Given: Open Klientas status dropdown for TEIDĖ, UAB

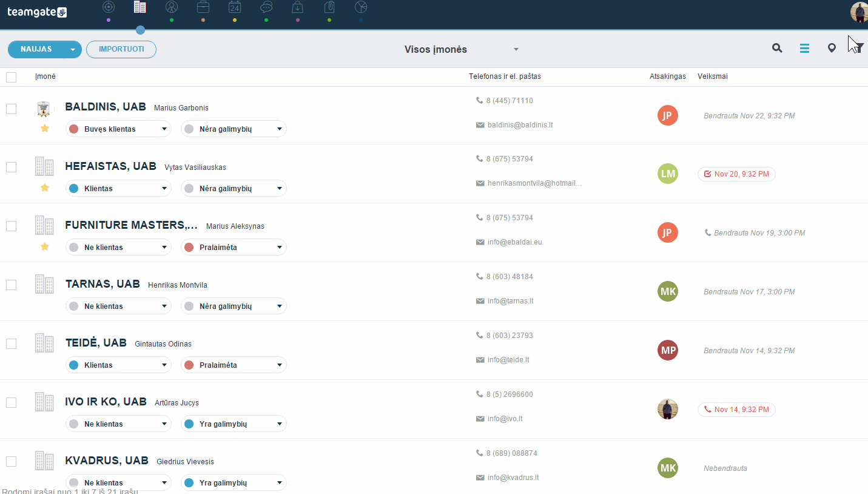Looking at the screenshot, I should point(118,365).
